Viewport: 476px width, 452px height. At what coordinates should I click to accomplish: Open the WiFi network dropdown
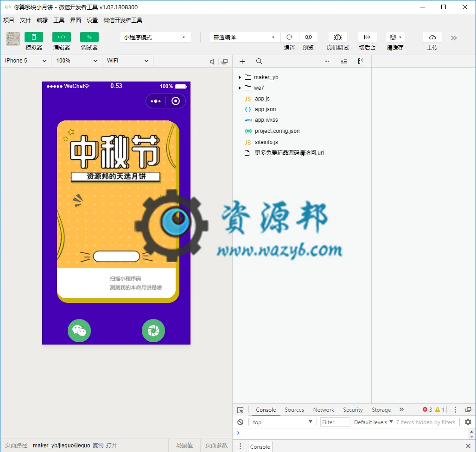[x=127, y=61]
